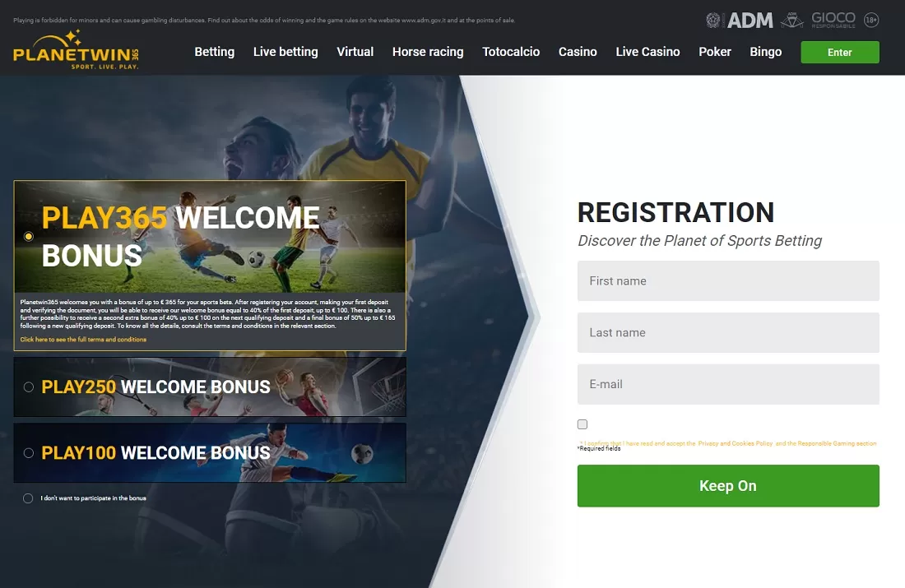Open the full terms and conditions link
The height and width of the screenshot is (588, 905).
(83, 340)
